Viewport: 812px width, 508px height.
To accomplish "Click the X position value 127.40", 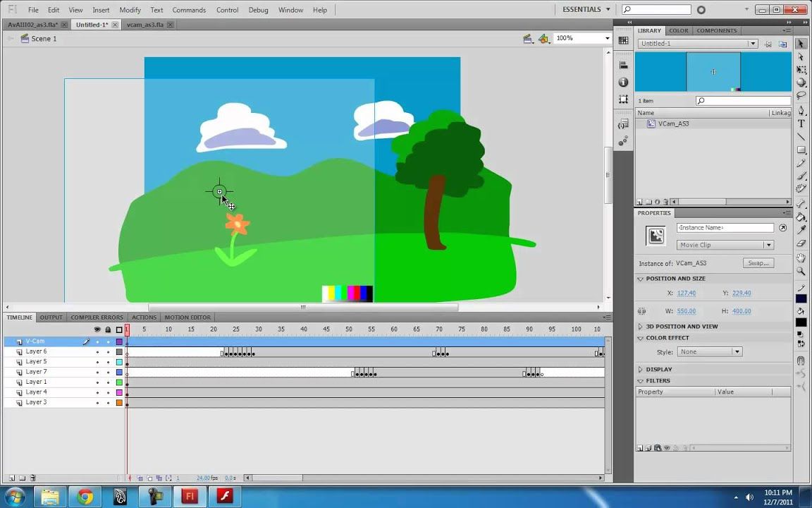I will [x=686, y=293].
